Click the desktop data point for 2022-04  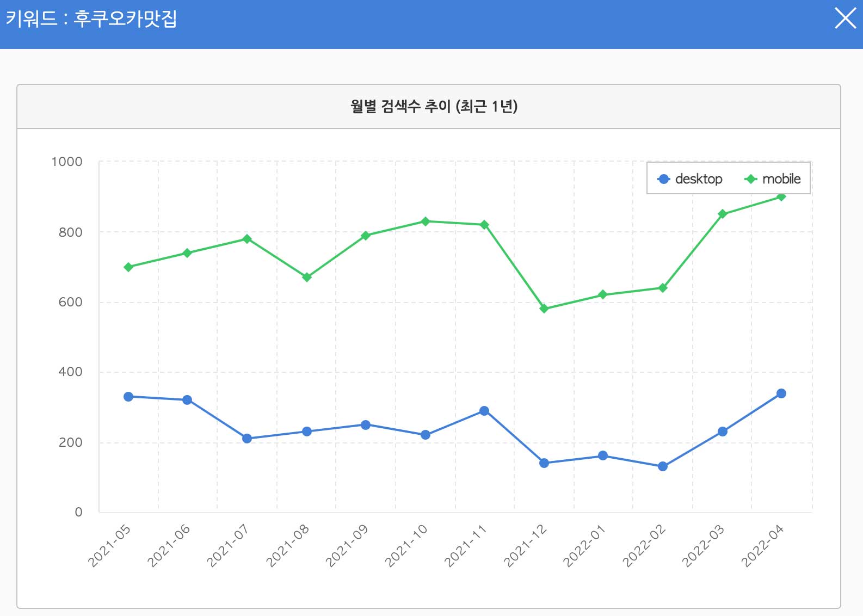(781, 393)
